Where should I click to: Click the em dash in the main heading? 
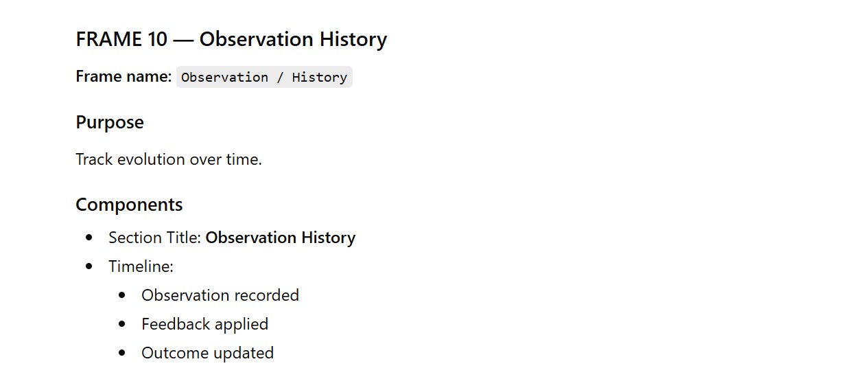183,39
